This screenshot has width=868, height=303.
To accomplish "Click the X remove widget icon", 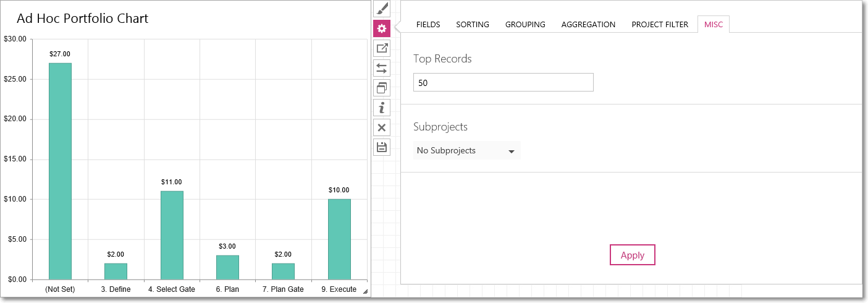I will (382, 127).
